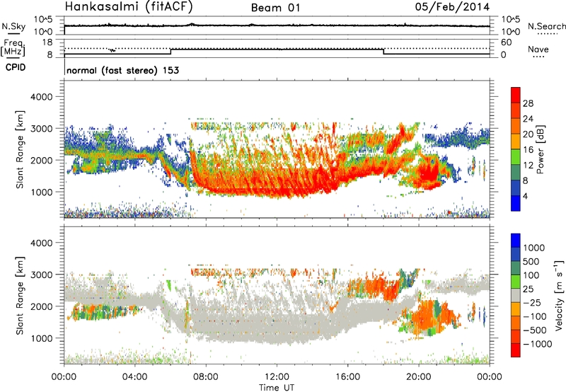Click the '16' label on Power color bar
Screen dimensions: 566x392
point(528,150)
